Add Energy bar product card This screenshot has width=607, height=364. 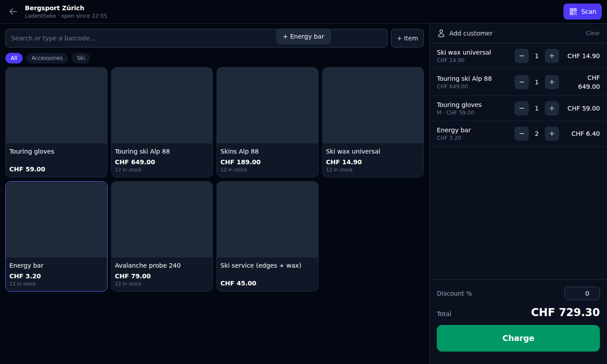click(56, 236)
